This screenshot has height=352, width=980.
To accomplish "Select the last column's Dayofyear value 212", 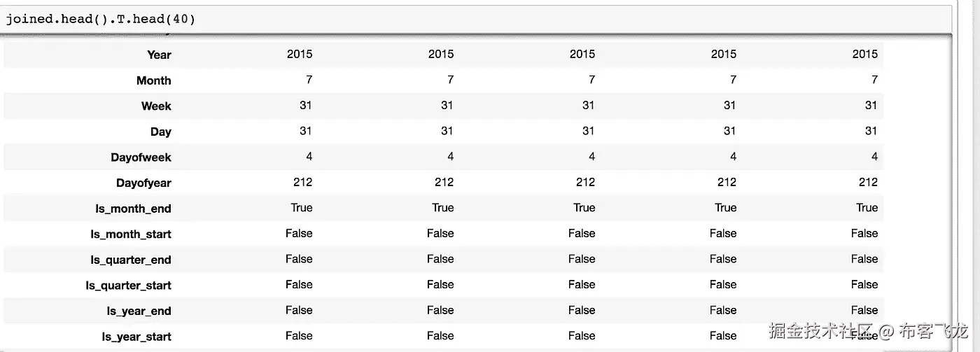I will [x=868, y=182].
